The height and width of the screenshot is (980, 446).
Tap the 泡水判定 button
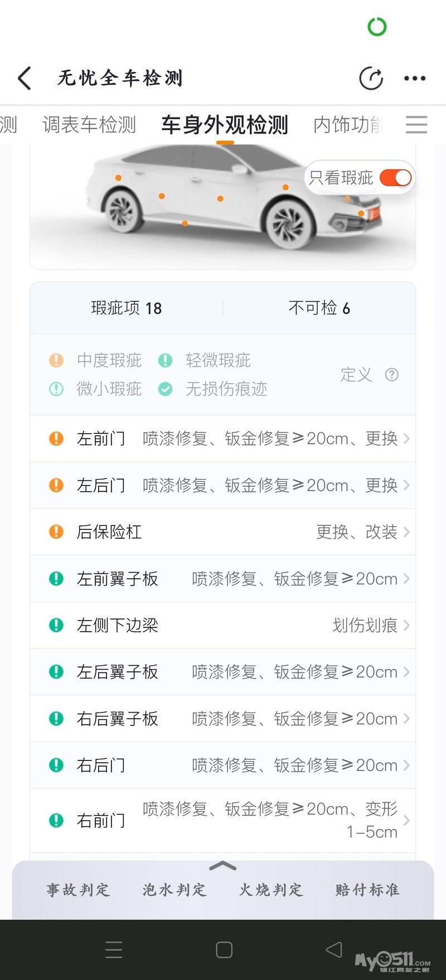pos(174,890)
